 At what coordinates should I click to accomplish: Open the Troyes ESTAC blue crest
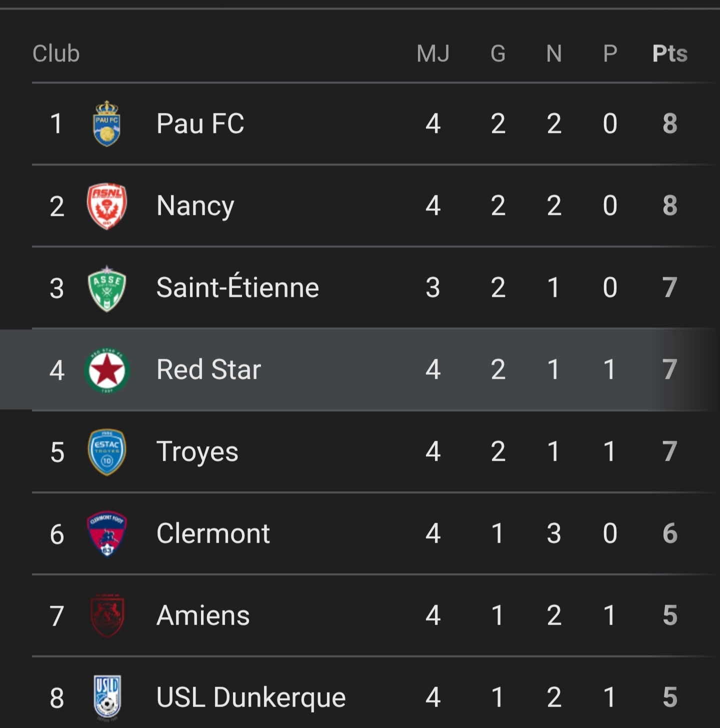pyautogui.click(x=106, y=452)
